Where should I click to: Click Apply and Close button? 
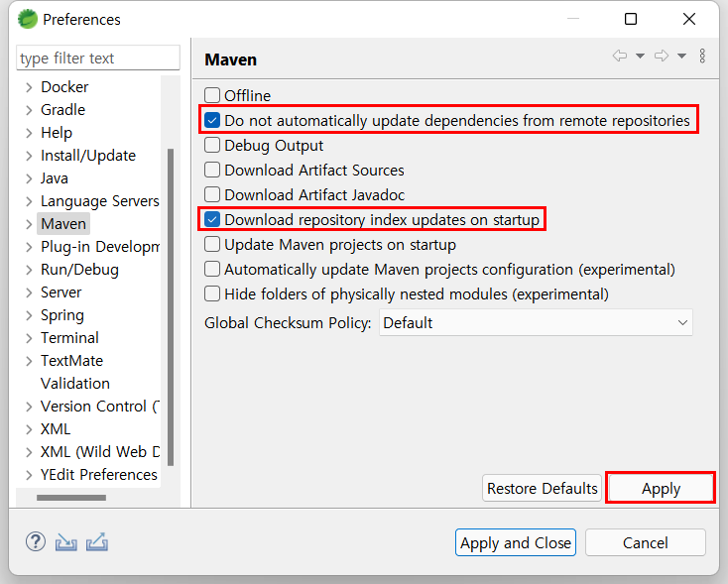click(516, 542)
